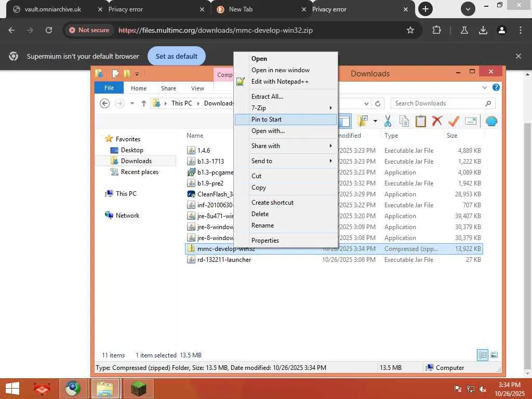Open the browser three-dot menu

tap(520, 30)
